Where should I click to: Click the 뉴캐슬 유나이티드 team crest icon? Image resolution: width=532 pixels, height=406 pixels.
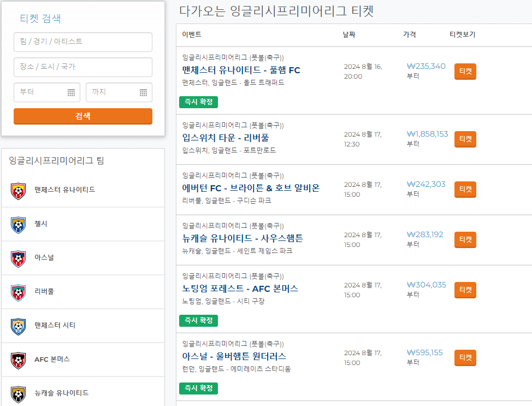point(19,394)
